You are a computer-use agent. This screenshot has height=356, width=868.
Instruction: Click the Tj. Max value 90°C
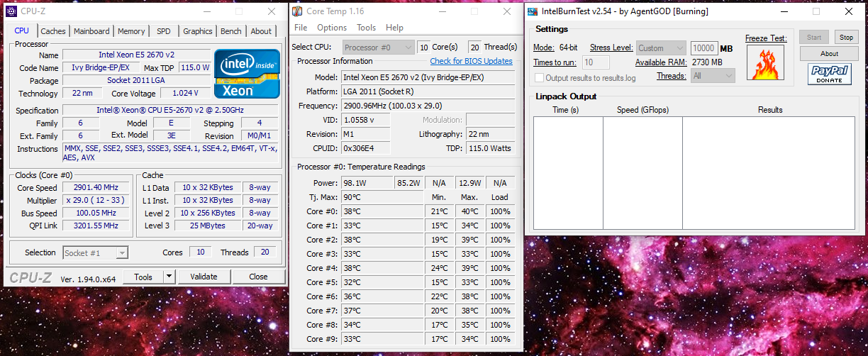pos(382,197)
